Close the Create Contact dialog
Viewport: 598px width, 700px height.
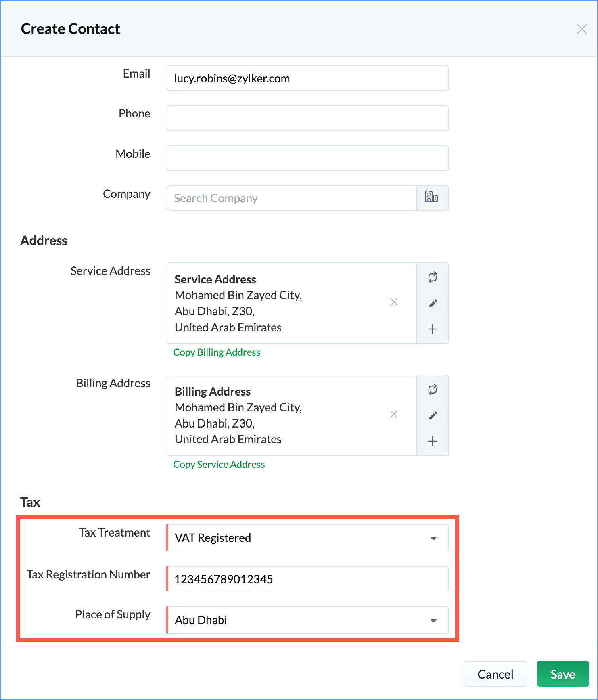coord(581,29)
